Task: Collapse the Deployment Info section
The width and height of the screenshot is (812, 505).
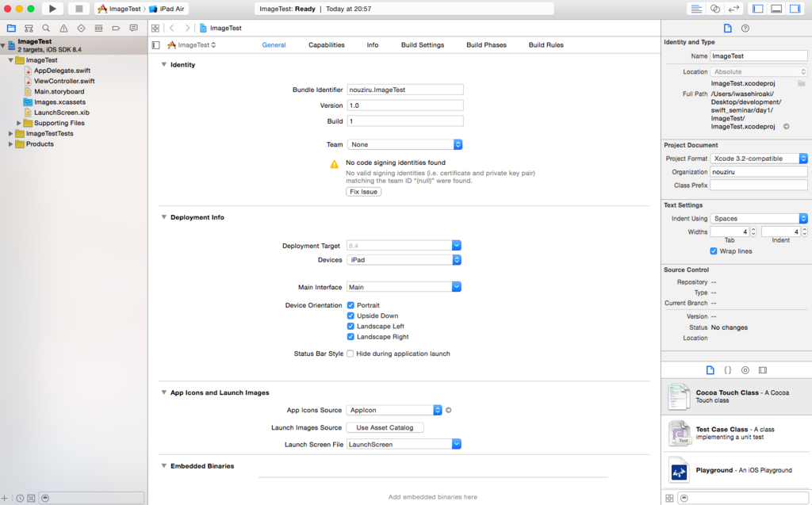Action: (163, 217)
